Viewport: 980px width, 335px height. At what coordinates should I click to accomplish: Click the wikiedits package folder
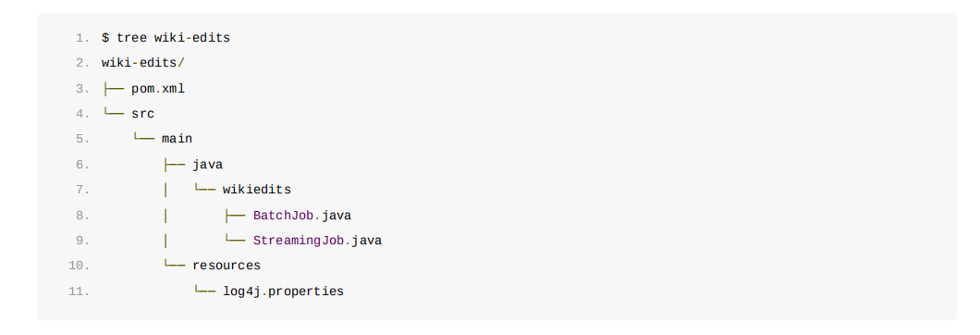(x=257, y=190)
